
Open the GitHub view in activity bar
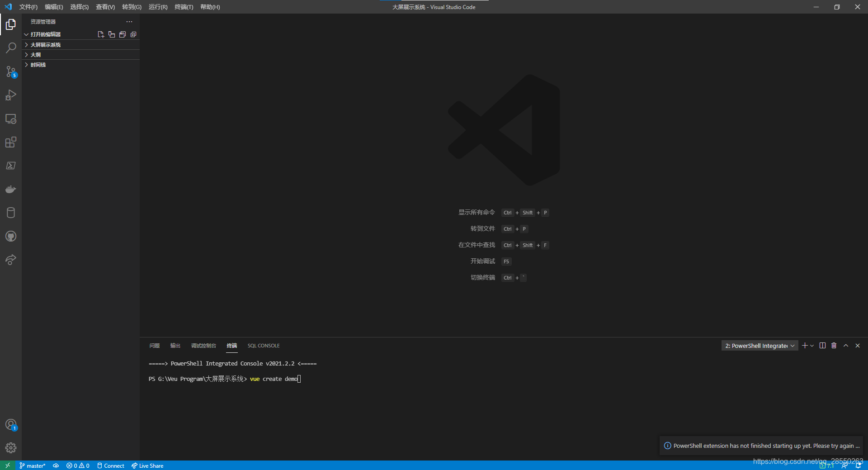[x=11, y=236]
